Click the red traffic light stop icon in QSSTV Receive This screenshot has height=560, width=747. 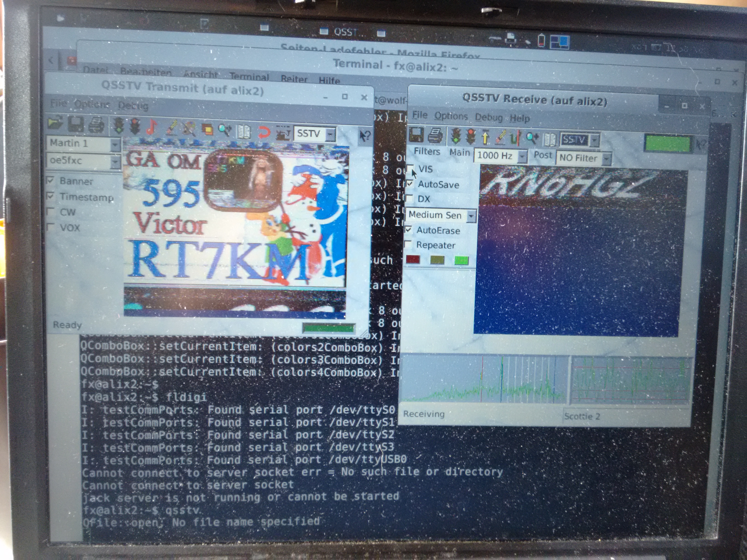tap(470, 137)
